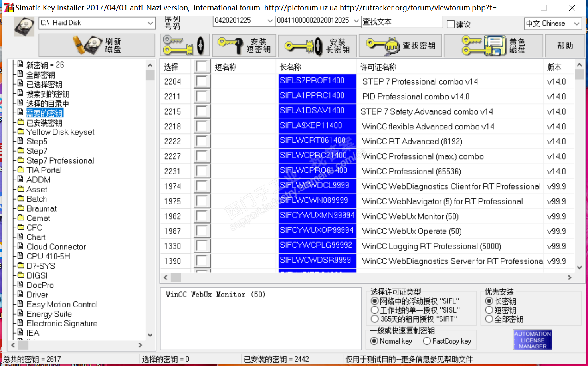Open the Asset tree folder

(37, 189)
